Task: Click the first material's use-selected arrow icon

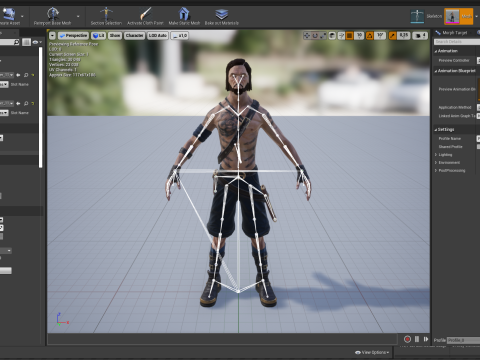Action: [18, 75]
